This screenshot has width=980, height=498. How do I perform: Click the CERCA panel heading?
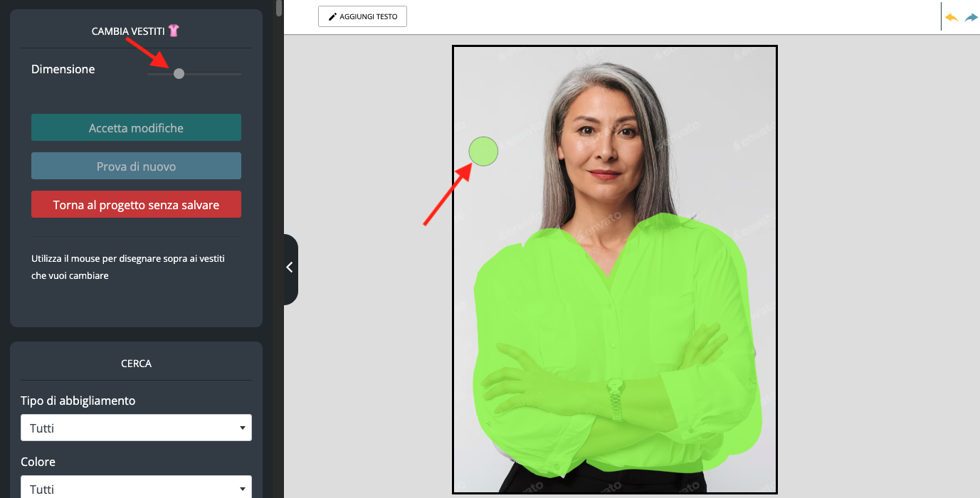(x=136, y=364)
